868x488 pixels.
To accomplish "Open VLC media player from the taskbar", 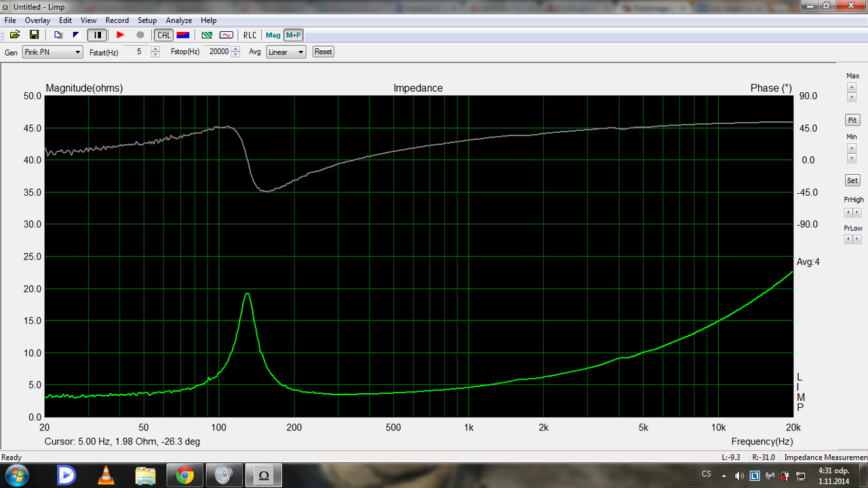I will [106, 476].
